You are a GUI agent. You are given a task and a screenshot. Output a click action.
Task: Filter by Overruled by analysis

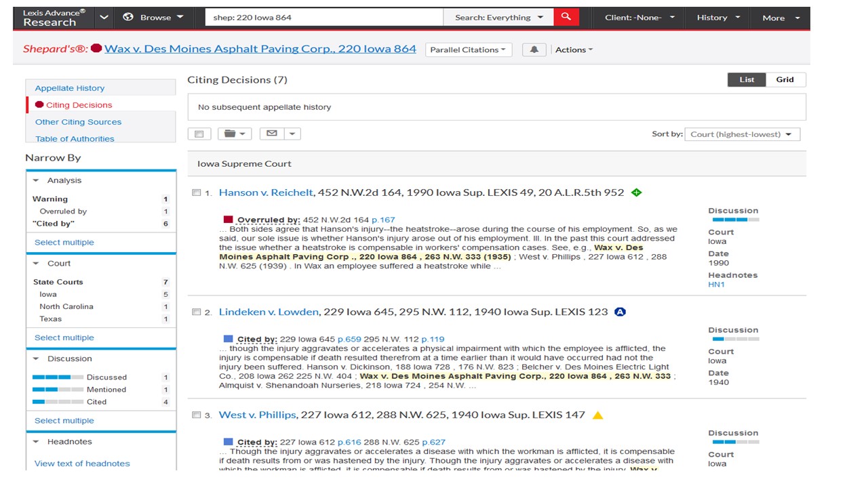tap(63, 211)
